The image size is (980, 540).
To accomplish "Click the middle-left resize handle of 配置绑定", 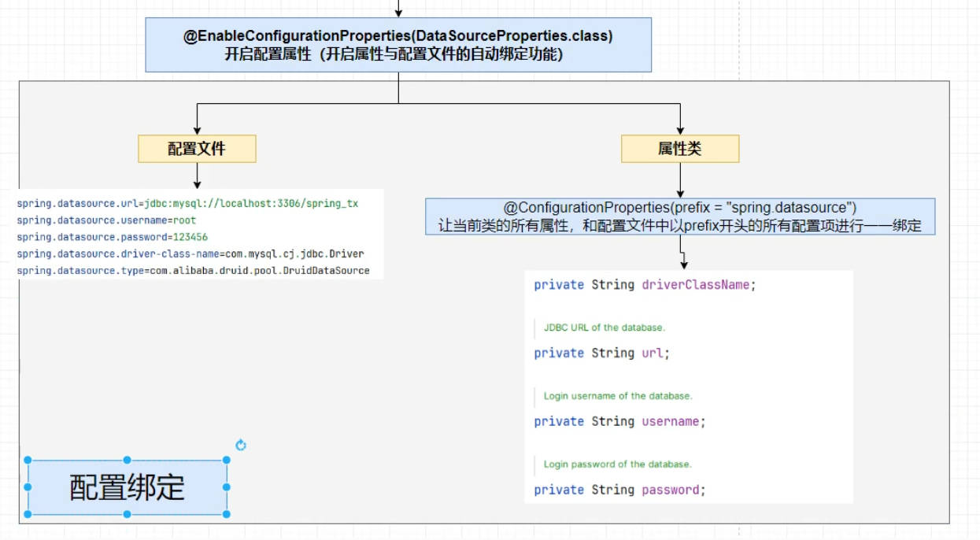I will click(x=28, y=487).
